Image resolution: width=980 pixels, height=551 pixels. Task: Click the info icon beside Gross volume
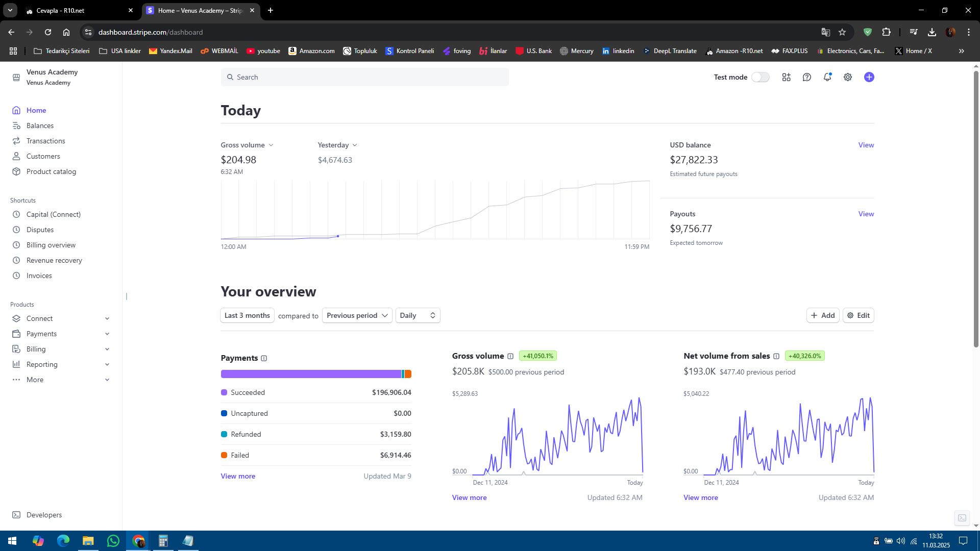510,356
